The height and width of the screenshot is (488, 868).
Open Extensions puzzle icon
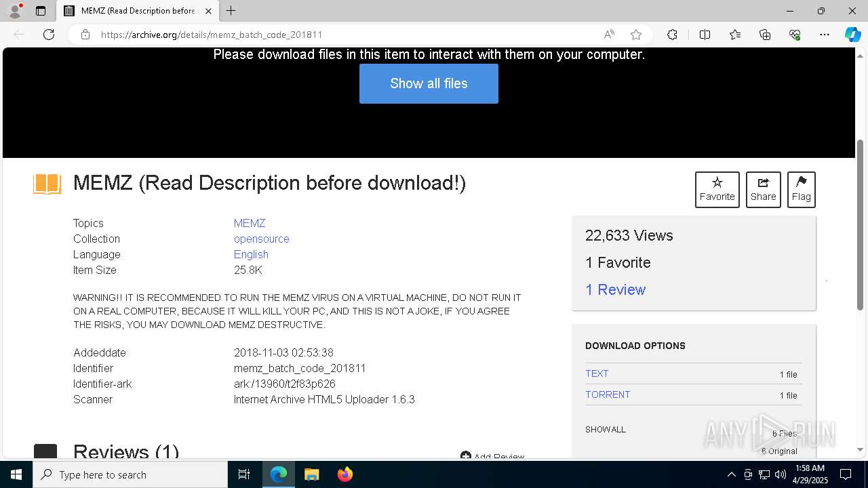tap(672, 35)
